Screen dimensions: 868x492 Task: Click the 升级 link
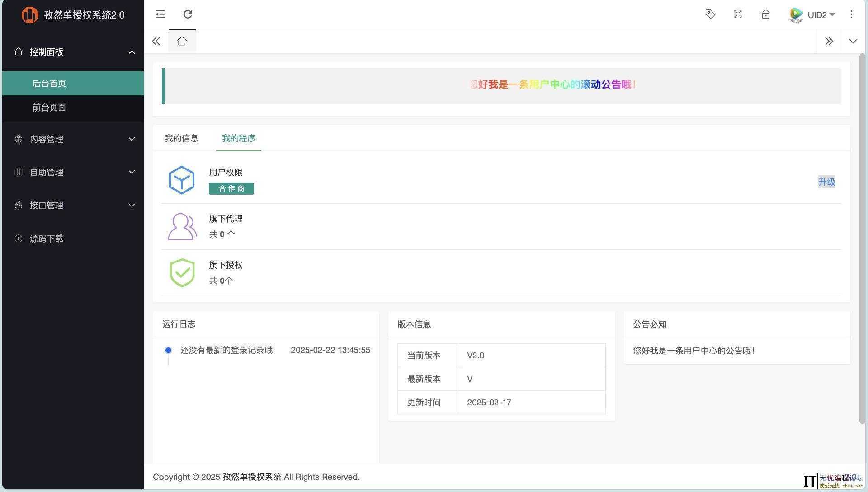coord(826,182)
